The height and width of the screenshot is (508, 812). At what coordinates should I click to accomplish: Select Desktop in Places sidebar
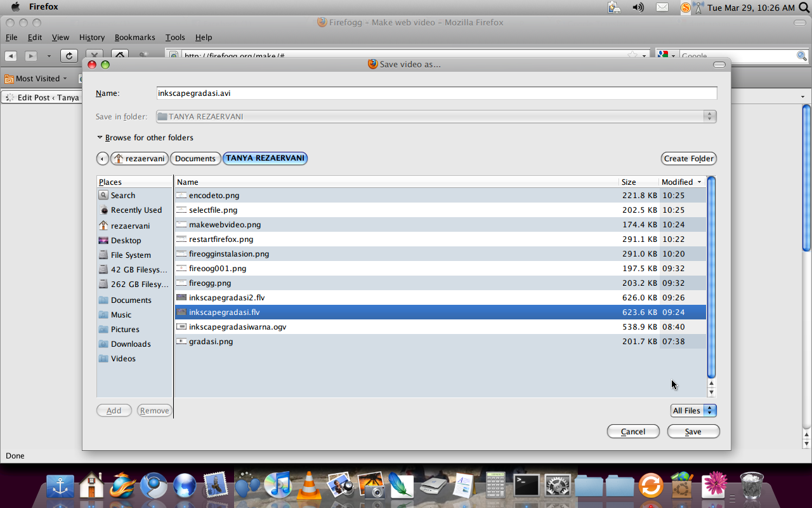pos(134,241)
